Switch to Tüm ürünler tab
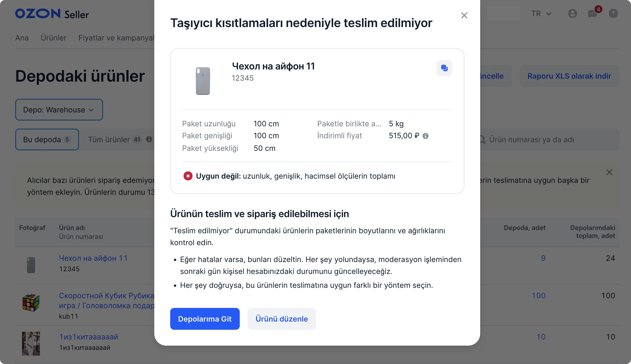The height and width of the screenshot is (364, 631). 115,139
